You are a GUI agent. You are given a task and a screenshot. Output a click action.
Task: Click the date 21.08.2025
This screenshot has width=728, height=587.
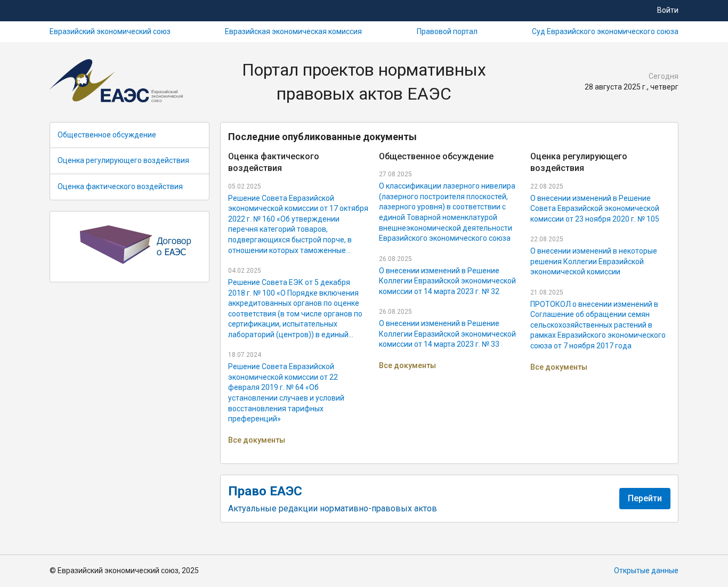coord(547,292)
